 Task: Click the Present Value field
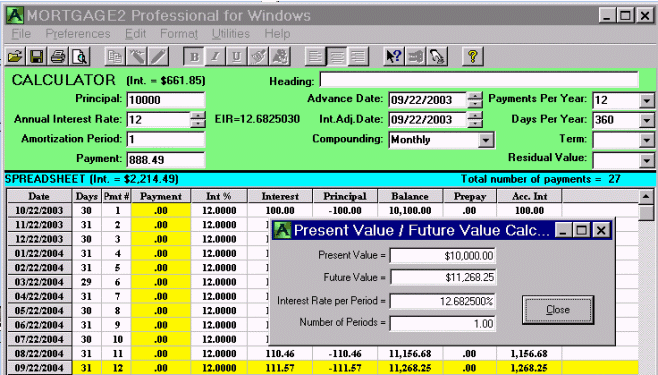click(x=443, y=255)
